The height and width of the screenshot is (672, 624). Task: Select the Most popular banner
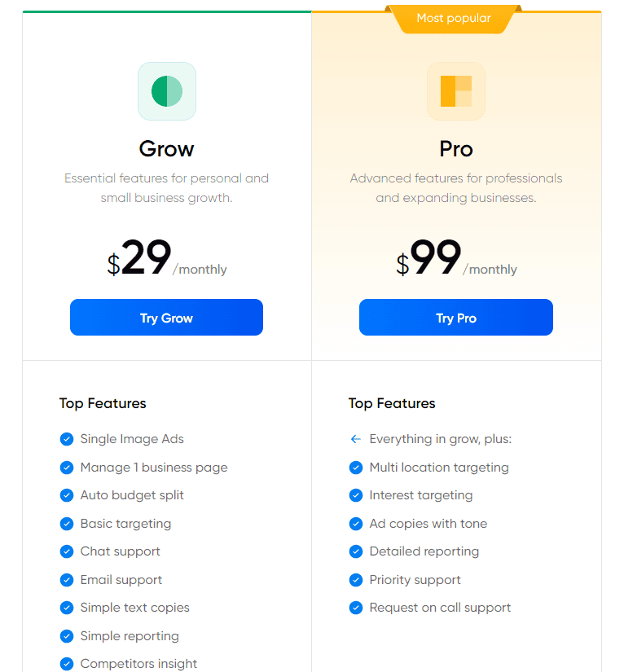coord(454,18)
